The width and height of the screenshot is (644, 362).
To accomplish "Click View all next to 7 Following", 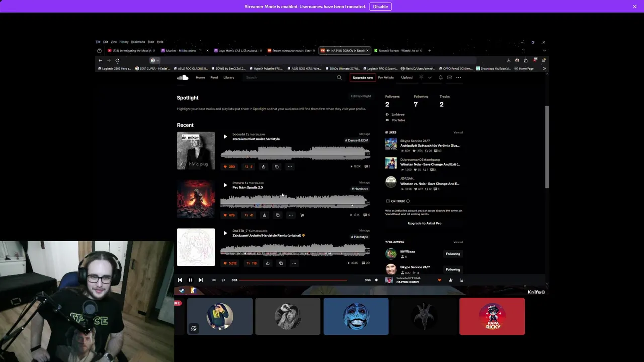I will (458, 242).
